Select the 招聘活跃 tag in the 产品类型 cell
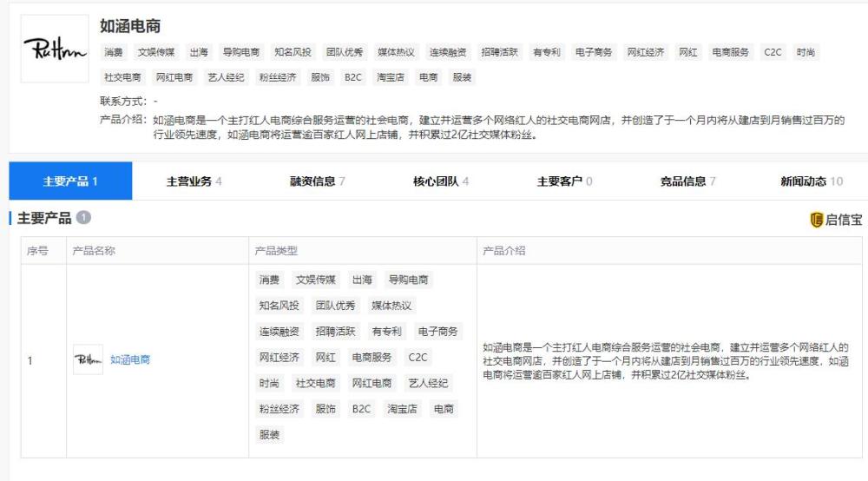Viewport: 868px width, 481px height. 335,331
